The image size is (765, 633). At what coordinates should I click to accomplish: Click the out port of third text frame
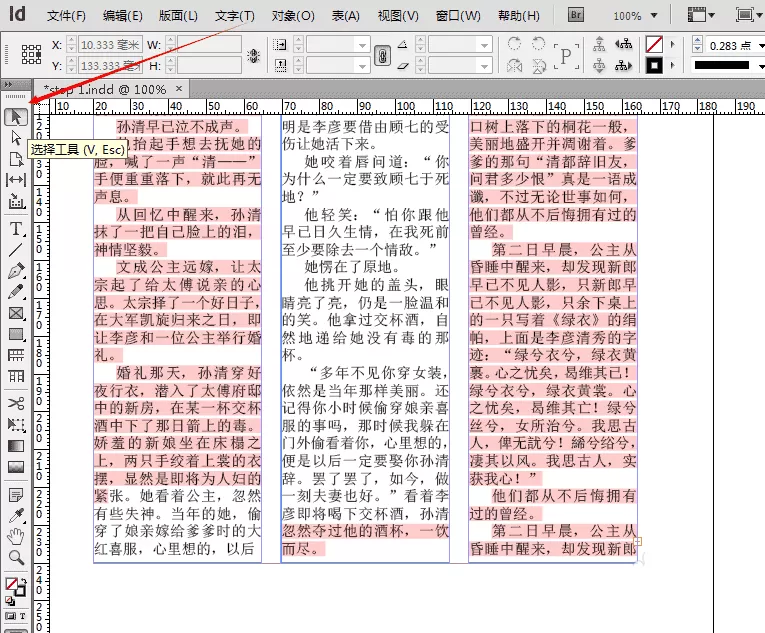click(x=638, y=541)
